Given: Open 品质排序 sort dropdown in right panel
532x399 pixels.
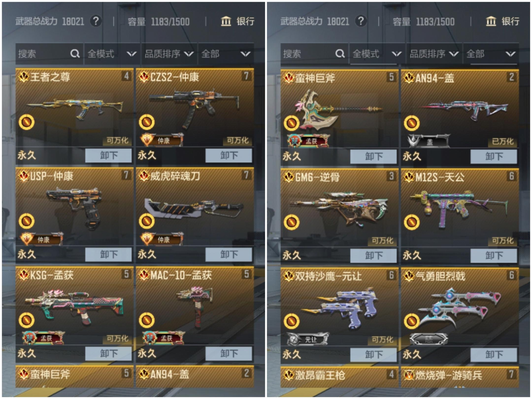Looking at the screenshot, I should click(x=434, y=54).
